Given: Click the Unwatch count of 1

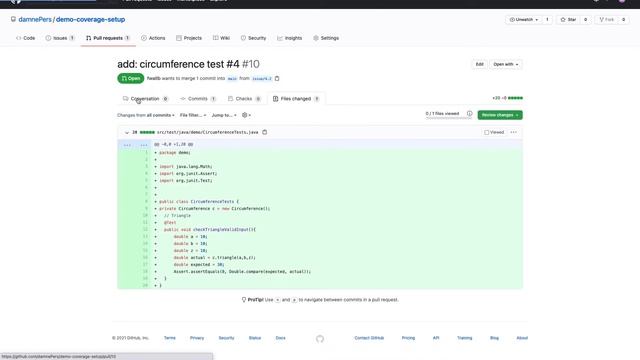Looking at the screenshot, I should pyautogui.click(x=547, y=20).
